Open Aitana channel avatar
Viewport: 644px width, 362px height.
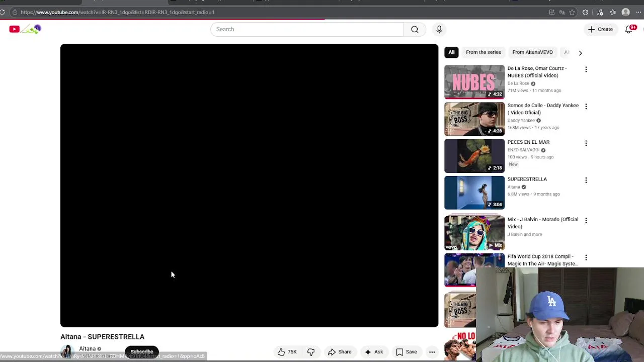67,352
